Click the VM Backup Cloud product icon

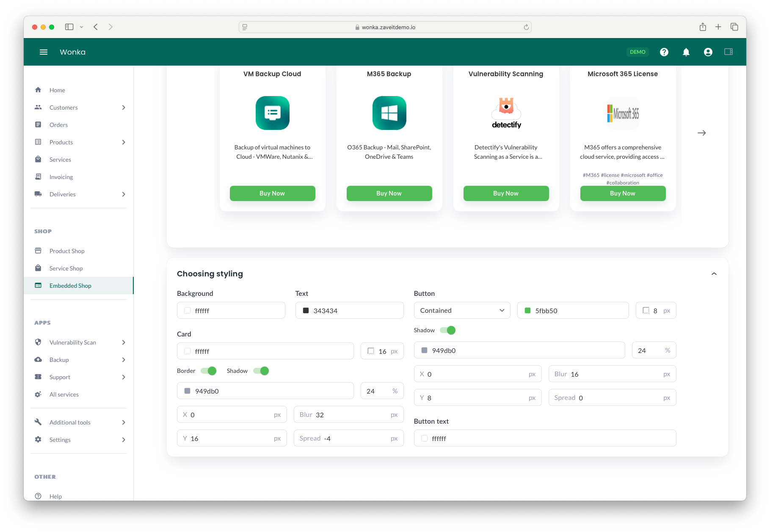(x=272, y=113)
